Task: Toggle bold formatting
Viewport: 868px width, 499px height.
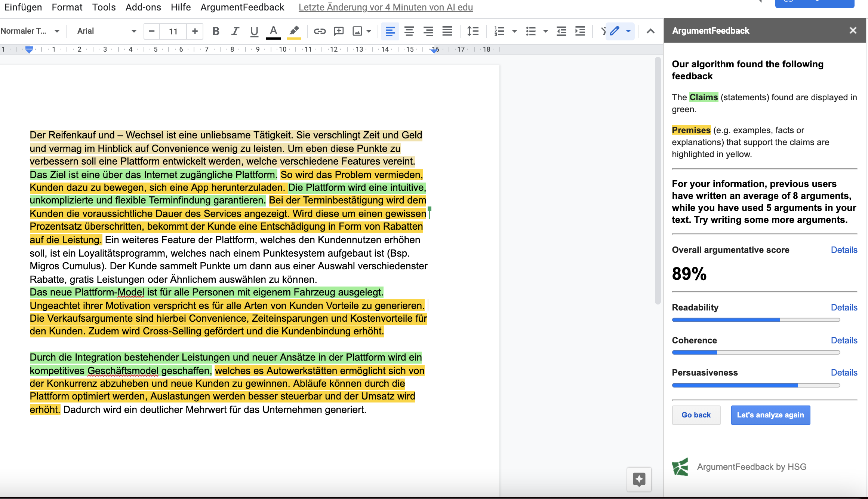Action: coord(215,31)
